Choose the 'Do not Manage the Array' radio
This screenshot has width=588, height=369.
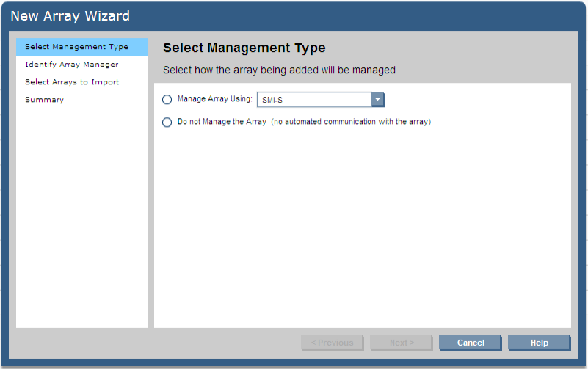point(167,122)
